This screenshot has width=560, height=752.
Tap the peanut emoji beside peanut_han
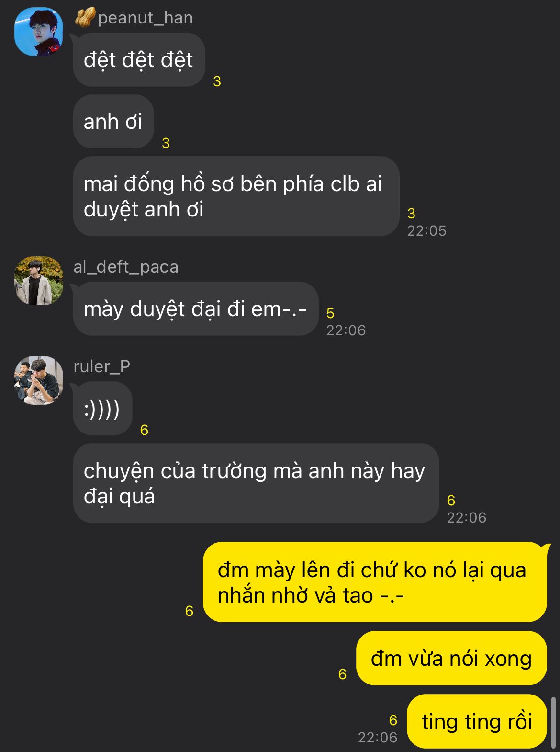85,18
